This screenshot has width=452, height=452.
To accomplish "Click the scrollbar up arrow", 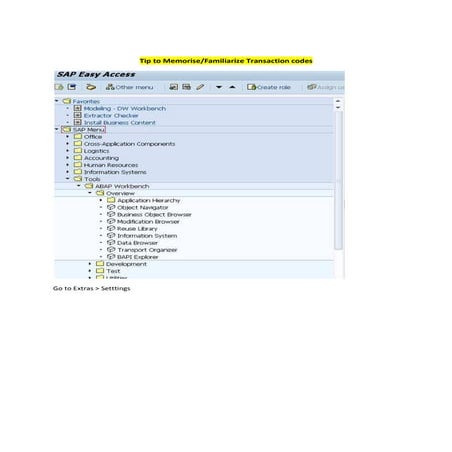I will click(x=338, y=101).
